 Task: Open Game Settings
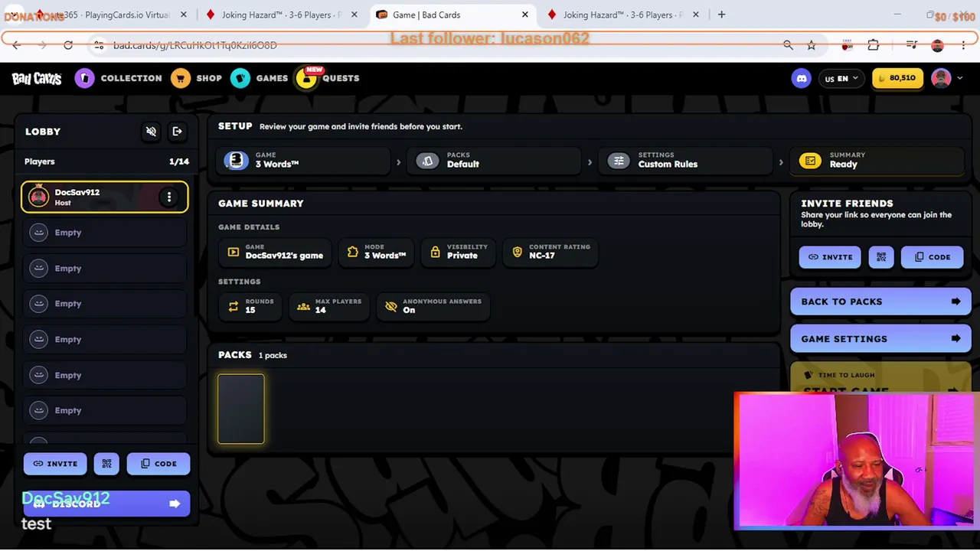tap(880, 339)
